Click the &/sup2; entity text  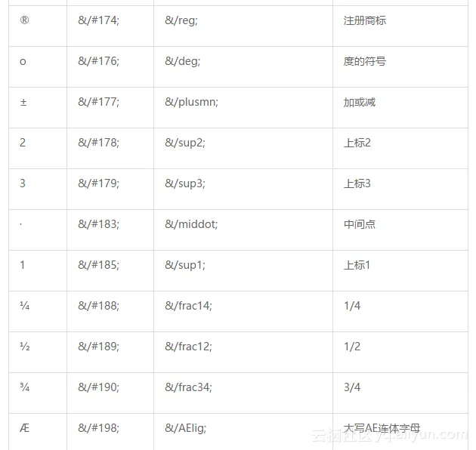tap(185, 143)
